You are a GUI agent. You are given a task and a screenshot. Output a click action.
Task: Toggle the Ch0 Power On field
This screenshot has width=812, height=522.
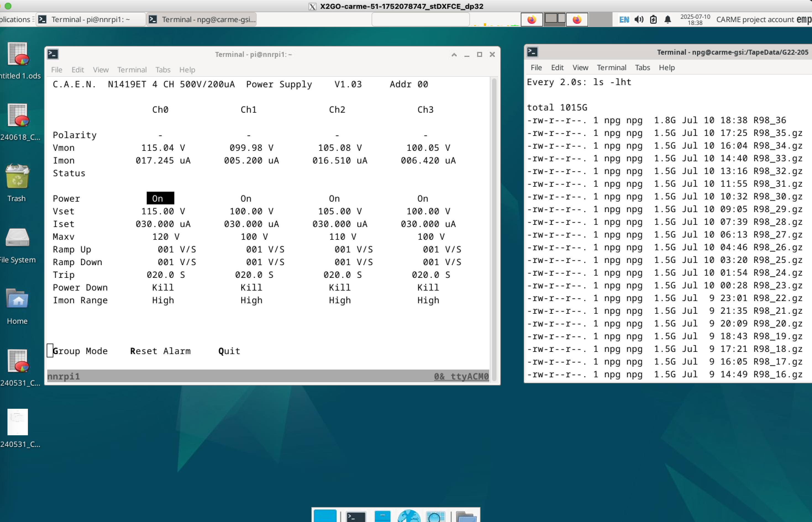tap(160, 198)
